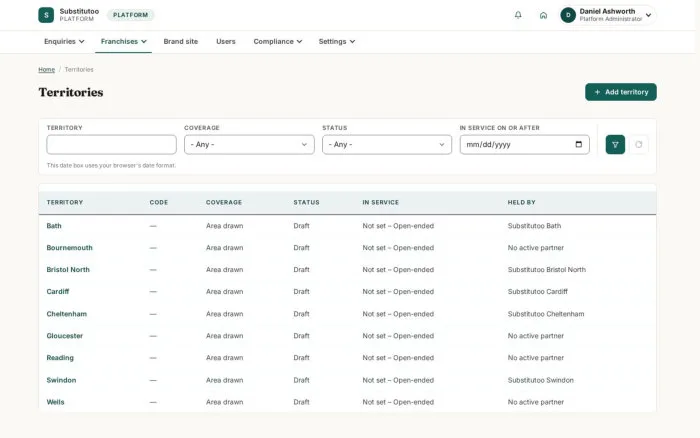Click the TERRITORY column header
Viewport: 700px width, 438px height.
click(65, 202)
